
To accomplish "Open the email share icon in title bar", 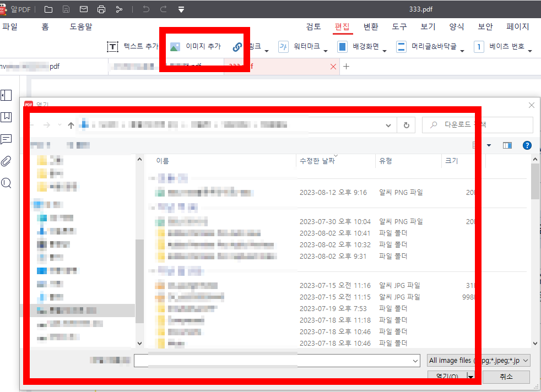I will 84,9.
